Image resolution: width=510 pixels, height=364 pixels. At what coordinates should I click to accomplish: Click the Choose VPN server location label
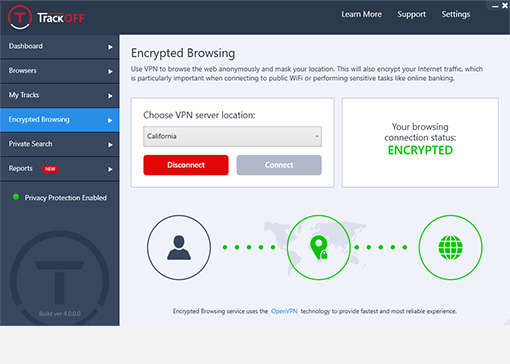click(199, 115)
